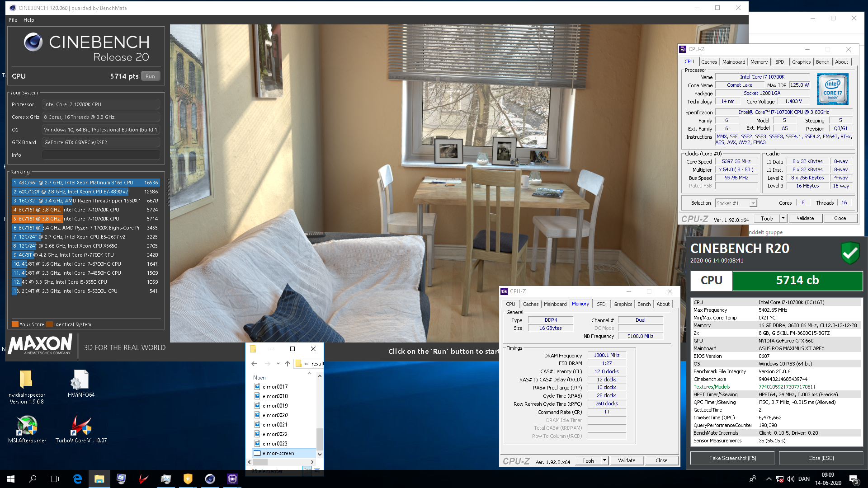The width and height of the screenshot is (868, 488).
Task: Open Task View from the taskbar
Action: point(54,479)
